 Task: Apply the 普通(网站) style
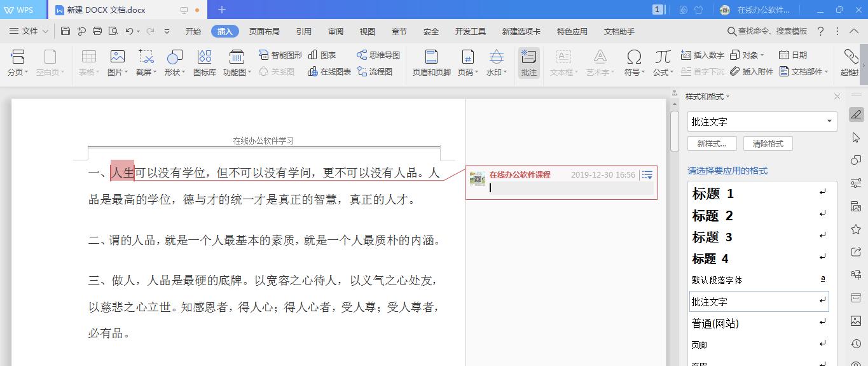click(760, 323)
